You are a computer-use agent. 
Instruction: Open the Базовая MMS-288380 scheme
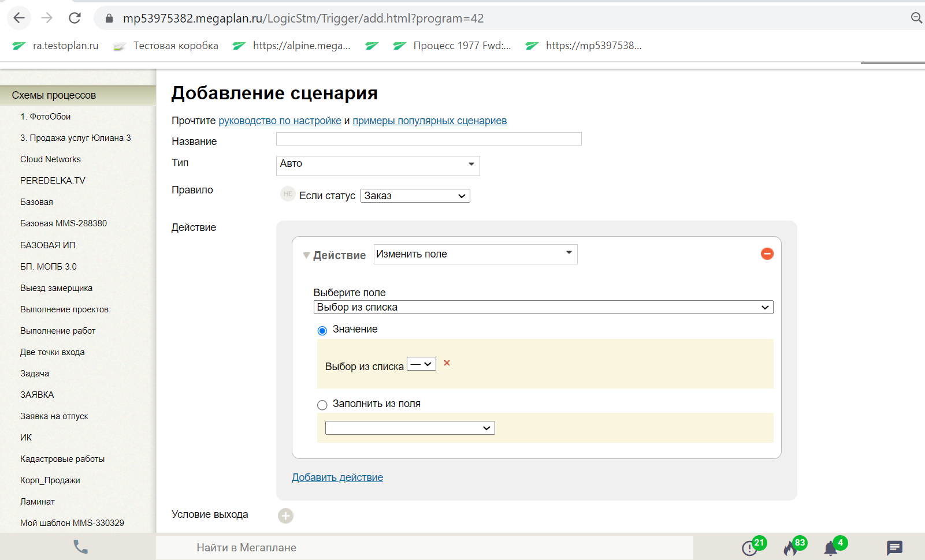[x=64, y=223]
